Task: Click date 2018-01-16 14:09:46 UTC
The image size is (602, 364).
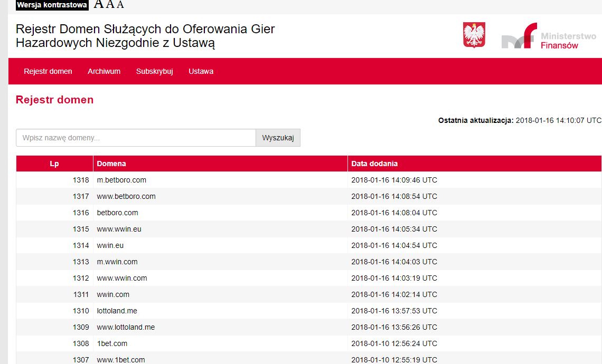Action: coord(394,180)
